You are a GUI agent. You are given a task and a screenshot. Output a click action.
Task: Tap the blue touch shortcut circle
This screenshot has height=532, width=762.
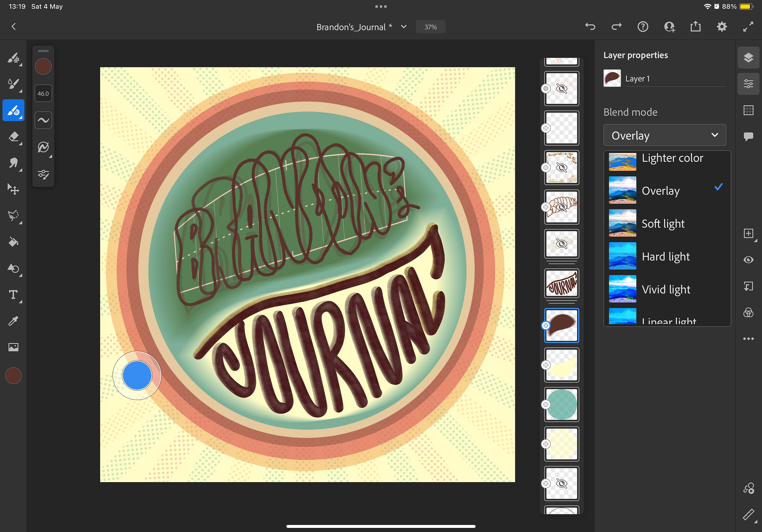(137, 375)
